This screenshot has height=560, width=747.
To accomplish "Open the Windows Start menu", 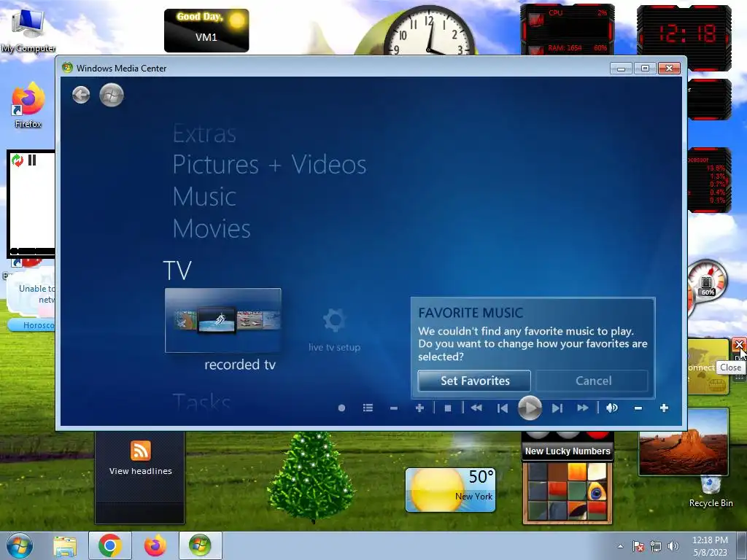I will [20, 545].
